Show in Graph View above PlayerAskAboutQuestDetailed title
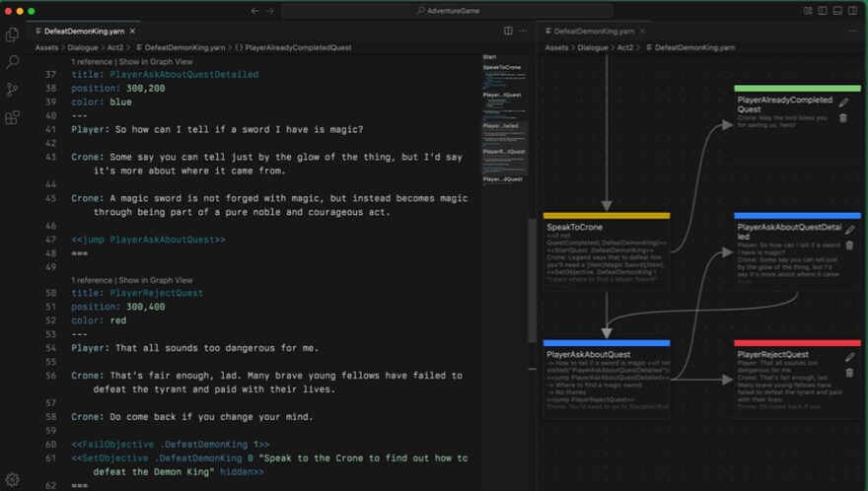The image size is (868, 491). tap(156, 62)
